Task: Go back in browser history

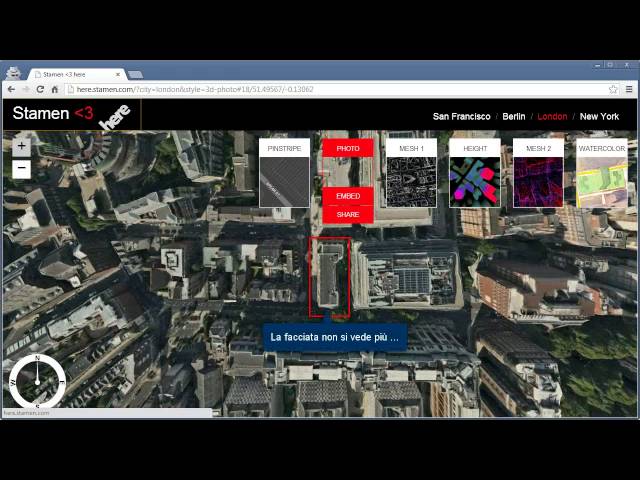Action: pos(11,89)
